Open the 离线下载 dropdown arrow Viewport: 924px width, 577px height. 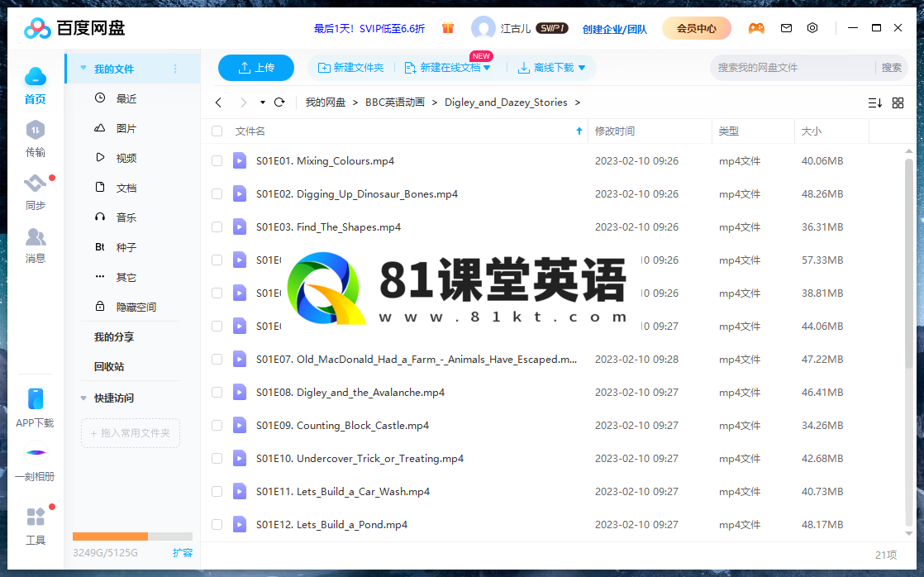[582, 69]
